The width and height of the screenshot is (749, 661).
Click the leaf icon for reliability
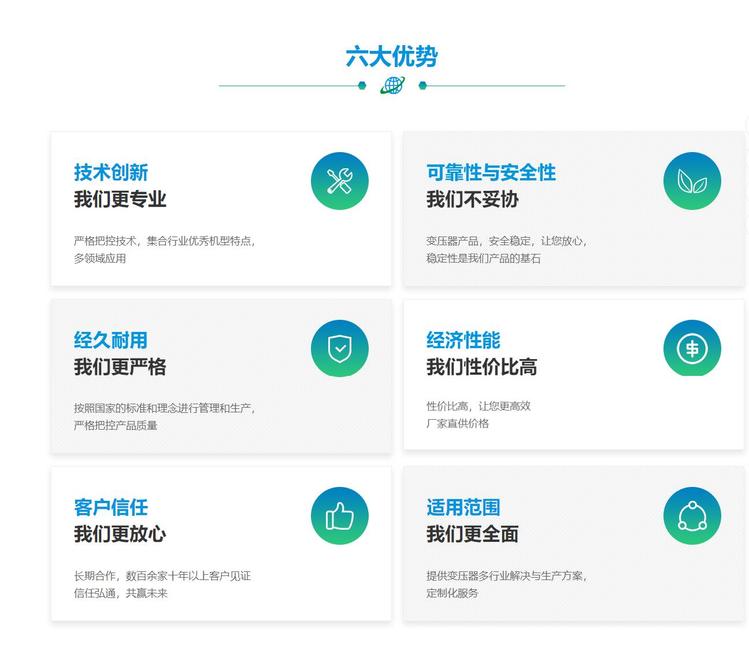[x=692, y=181]
